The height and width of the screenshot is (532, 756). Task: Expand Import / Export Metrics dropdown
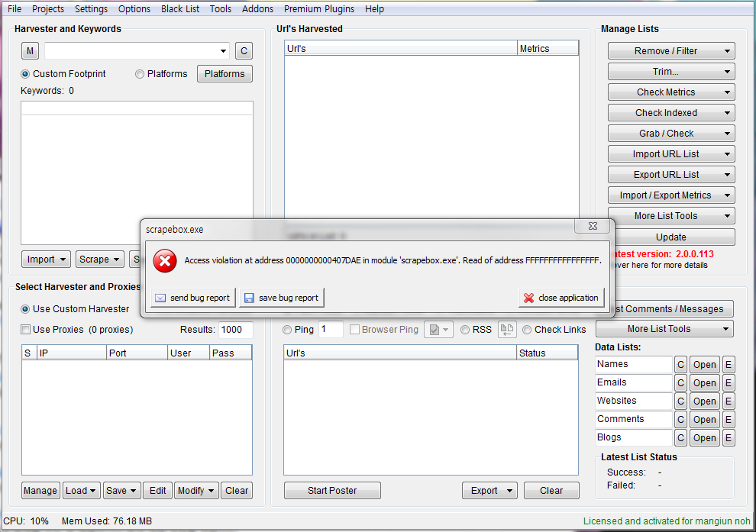coord(671,195)
